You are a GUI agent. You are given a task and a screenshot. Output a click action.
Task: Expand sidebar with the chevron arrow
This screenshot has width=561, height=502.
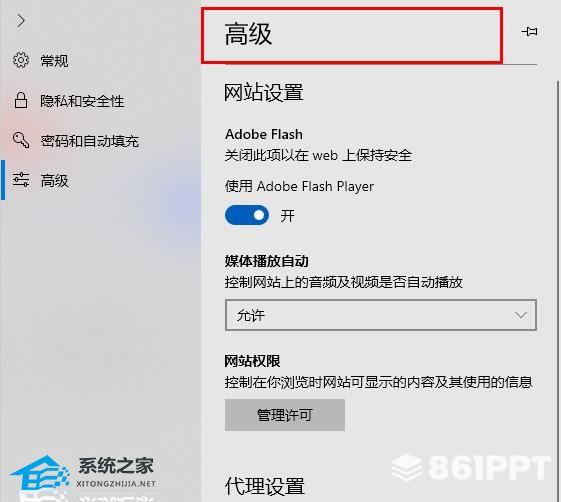pyautogui.click(x=21, y=21)
